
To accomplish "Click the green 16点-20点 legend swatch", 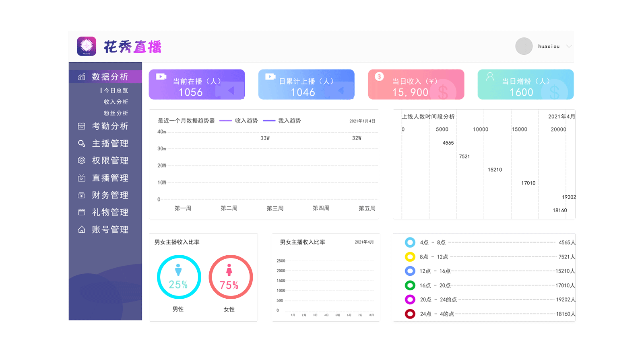I will 410,285.
